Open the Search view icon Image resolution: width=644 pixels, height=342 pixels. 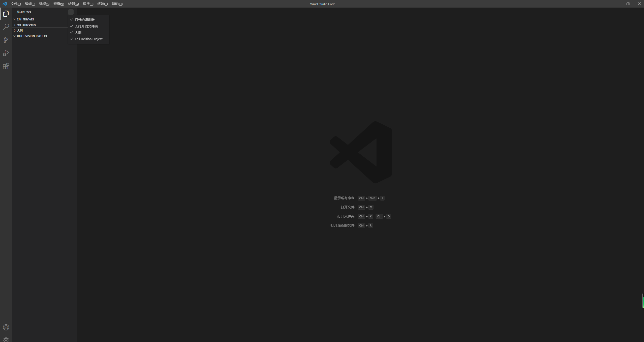pyautogui.click(x=6, y=27)
